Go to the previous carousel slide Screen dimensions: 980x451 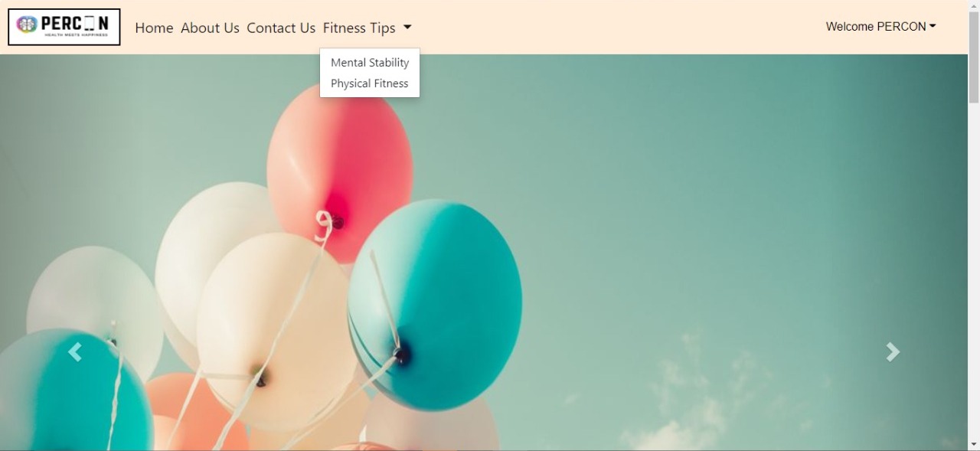74,352
